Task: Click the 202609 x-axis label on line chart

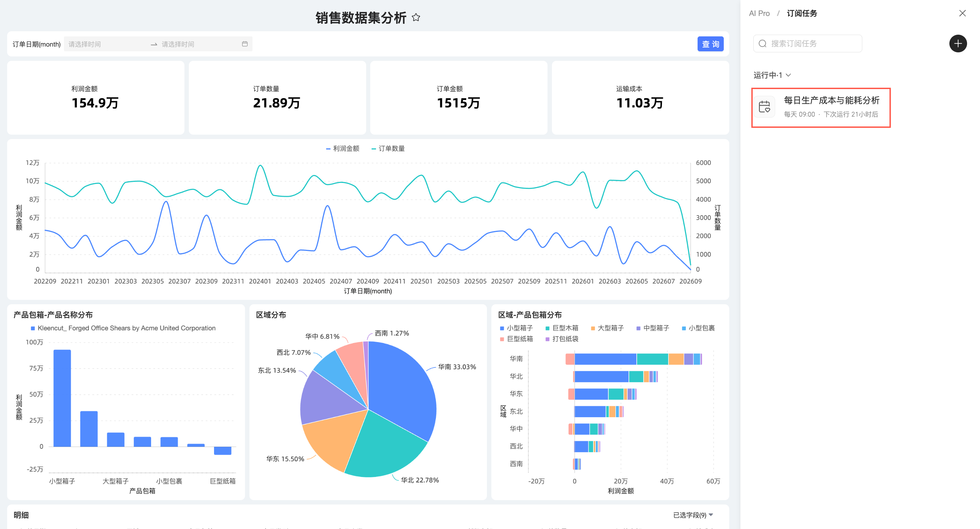Action: 690,281
